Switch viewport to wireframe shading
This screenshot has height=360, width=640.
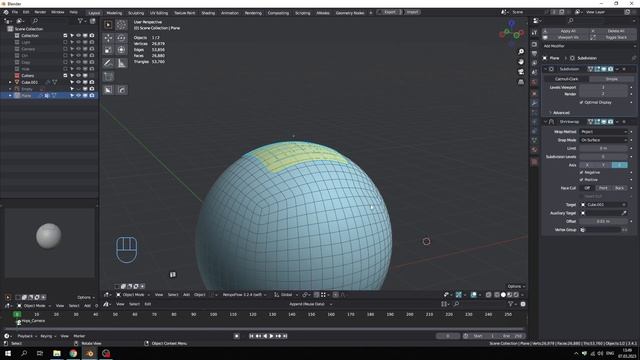[497, 294]
